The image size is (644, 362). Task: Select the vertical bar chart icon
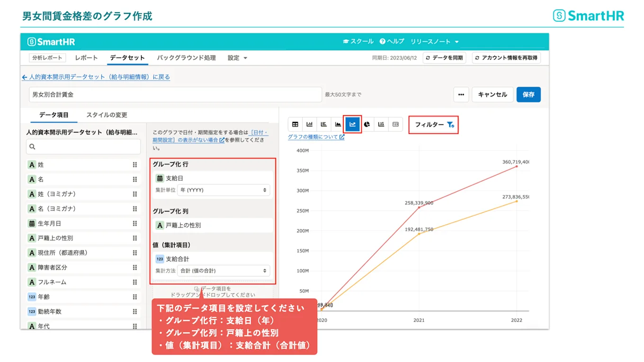tap(310, 124)
